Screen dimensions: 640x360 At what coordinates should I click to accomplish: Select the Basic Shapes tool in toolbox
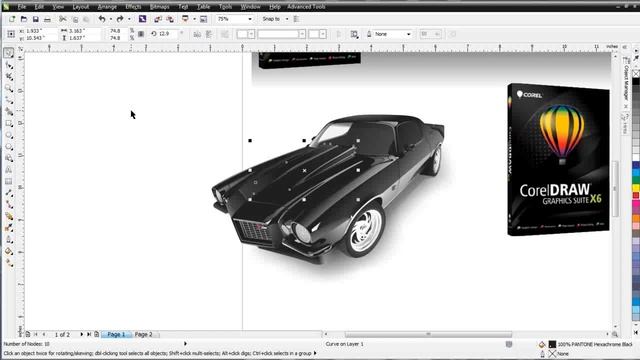[x=9, y=158]
